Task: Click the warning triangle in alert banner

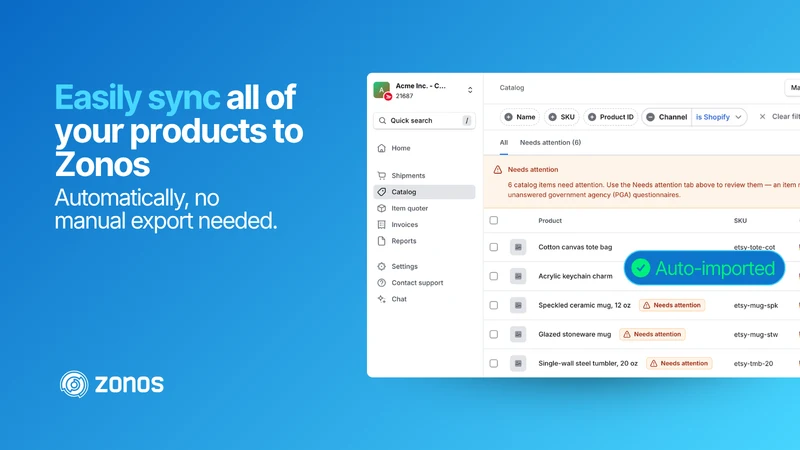Action: click(497, 170)
